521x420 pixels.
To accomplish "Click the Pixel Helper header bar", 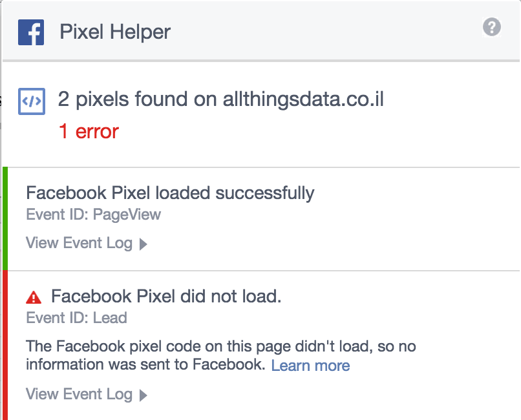I will pos(261,31).
